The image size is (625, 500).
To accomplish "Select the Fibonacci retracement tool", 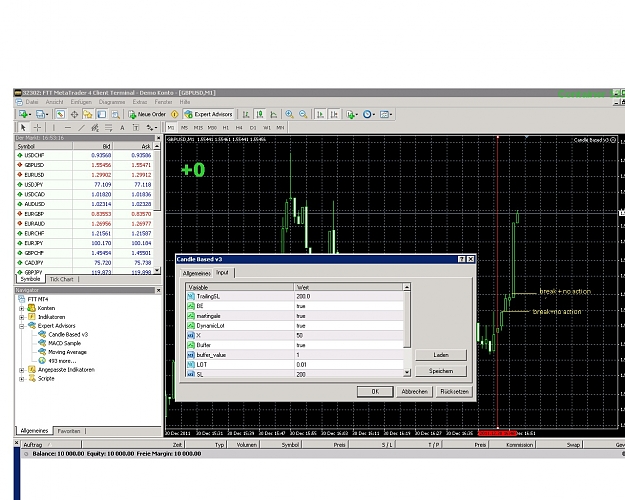I will tap(108, 128).
